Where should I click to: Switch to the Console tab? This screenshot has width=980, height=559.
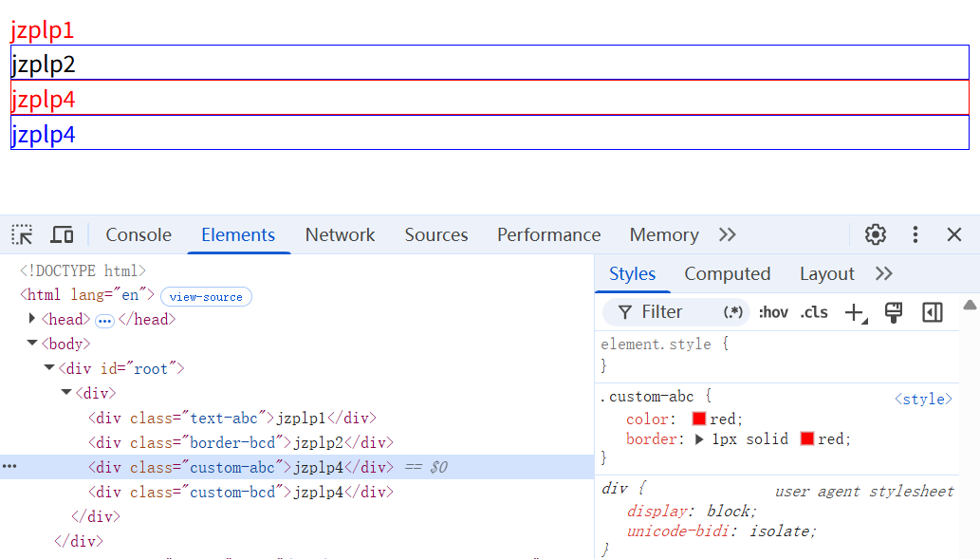pos(139,234)
